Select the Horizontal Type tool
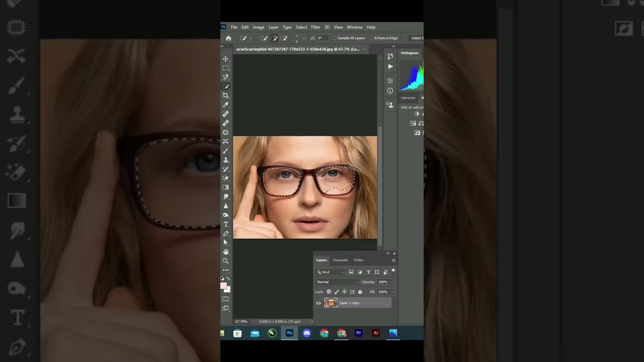This screenshot has width=644, height=362. pos(225,224)
